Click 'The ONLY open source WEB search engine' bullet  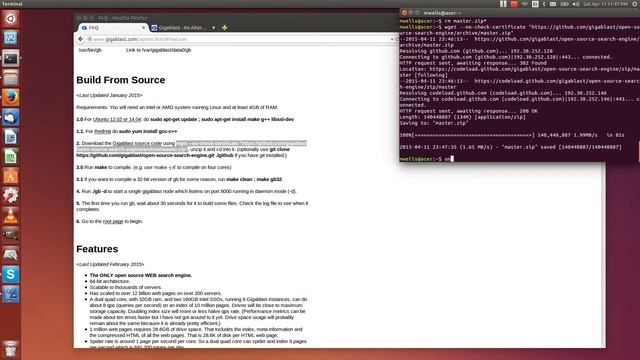point(141,276)
